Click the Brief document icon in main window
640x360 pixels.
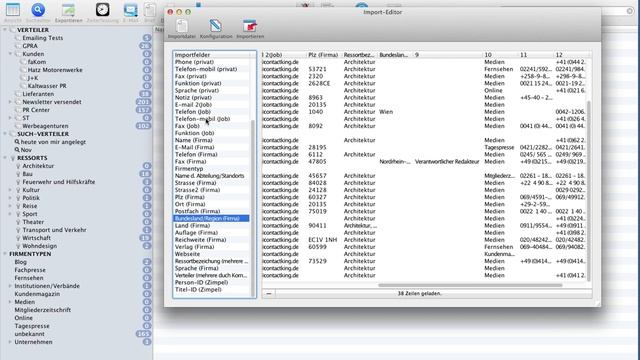pyautogui.click(x=150, y=10)
